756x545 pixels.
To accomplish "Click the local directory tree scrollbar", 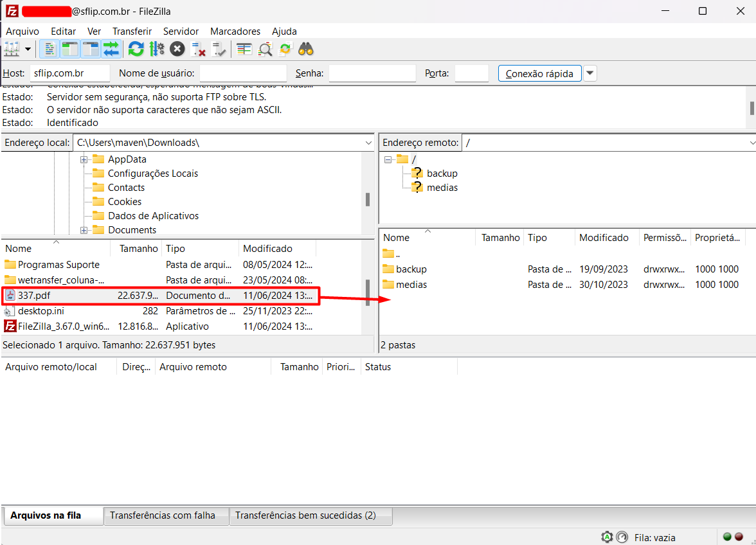I will pos(368,199).
